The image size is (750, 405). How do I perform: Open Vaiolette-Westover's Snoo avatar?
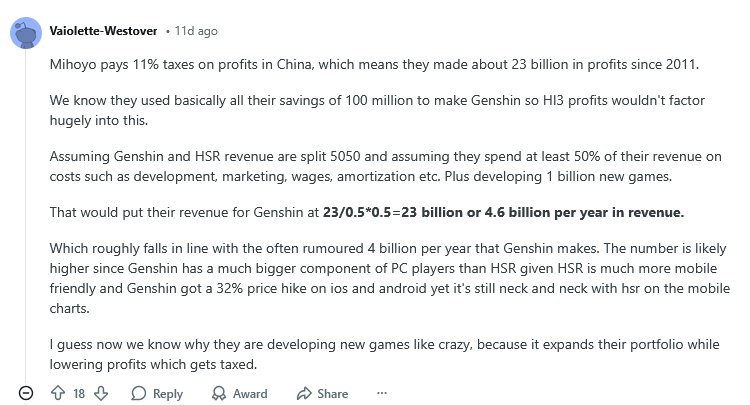coord(26,33)
